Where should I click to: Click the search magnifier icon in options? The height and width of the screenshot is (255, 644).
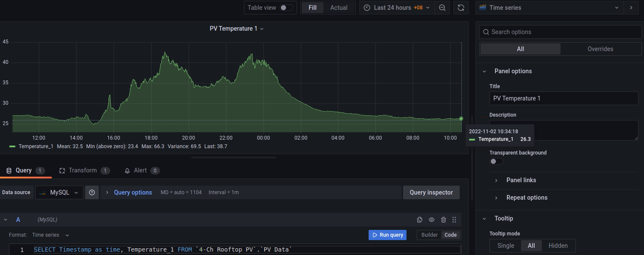[x=486, y=32]
